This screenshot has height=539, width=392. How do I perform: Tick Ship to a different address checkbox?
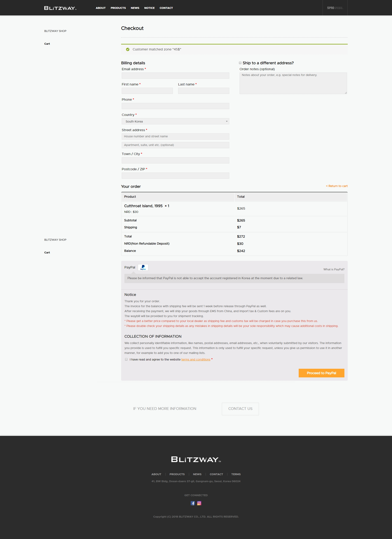240,63
